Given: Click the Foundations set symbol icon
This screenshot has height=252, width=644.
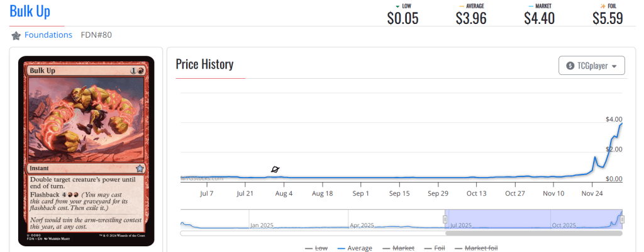Looking at the screenshot, I should point(16,35).
